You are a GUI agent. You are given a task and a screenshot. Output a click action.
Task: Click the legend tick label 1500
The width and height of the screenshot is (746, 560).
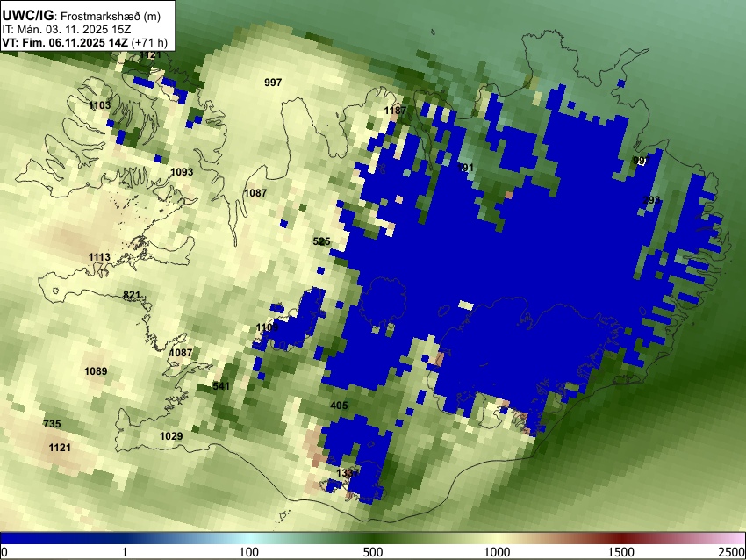click(x=621, y=552)
